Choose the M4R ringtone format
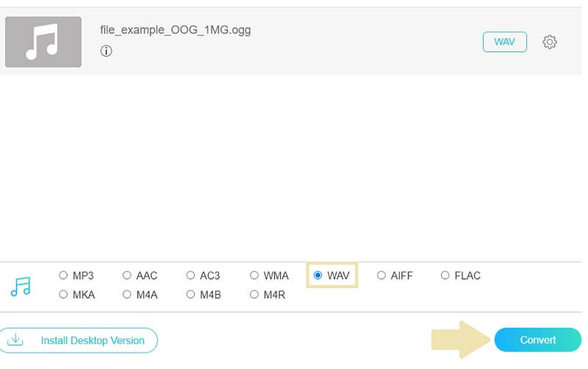The image size is (588, 369). pos(254,295)
